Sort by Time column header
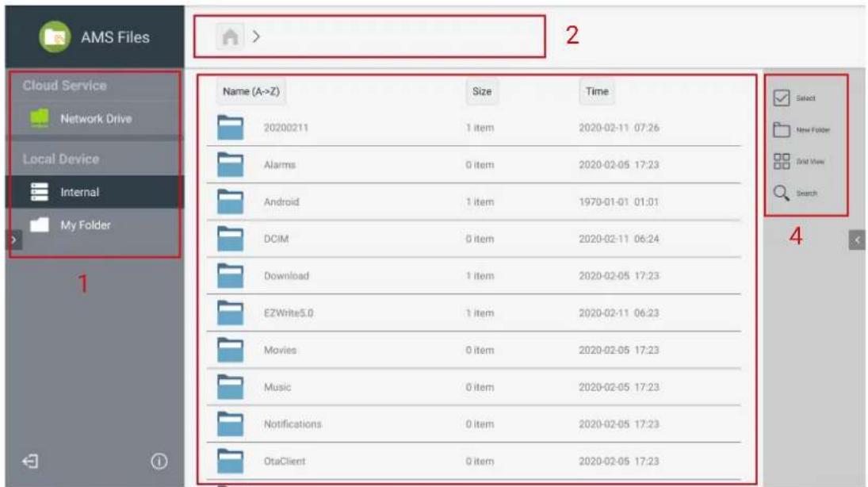Viewport: 868px width, 487px height. (x=597, y=91)
